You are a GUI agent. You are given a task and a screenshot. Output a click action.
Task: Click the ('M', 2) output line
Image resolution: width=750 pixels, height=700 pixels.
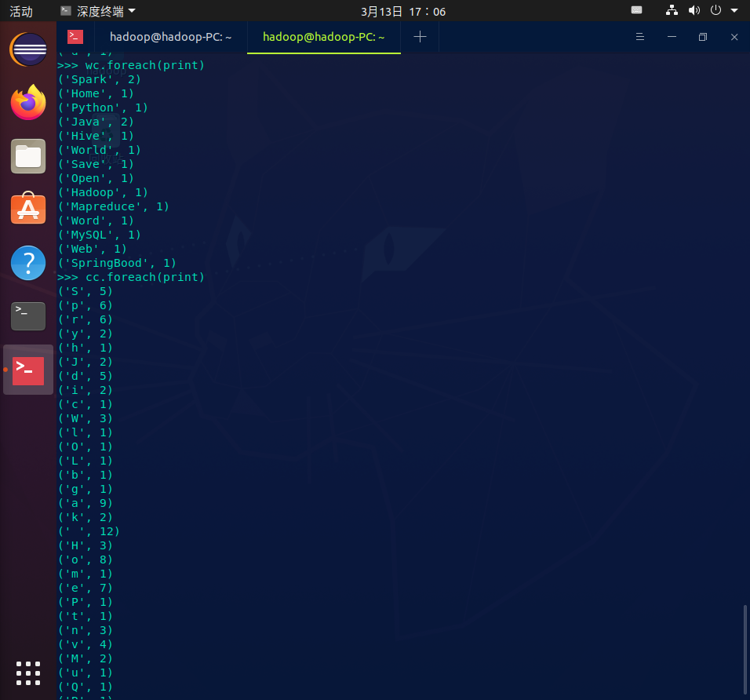coord(86,658)
